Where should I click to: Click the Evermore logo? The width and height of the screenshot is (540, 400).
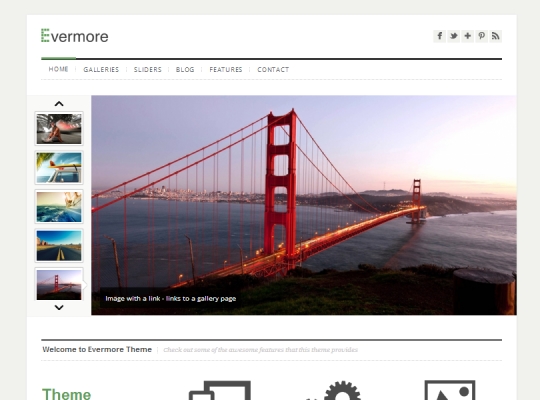(75, 36)
